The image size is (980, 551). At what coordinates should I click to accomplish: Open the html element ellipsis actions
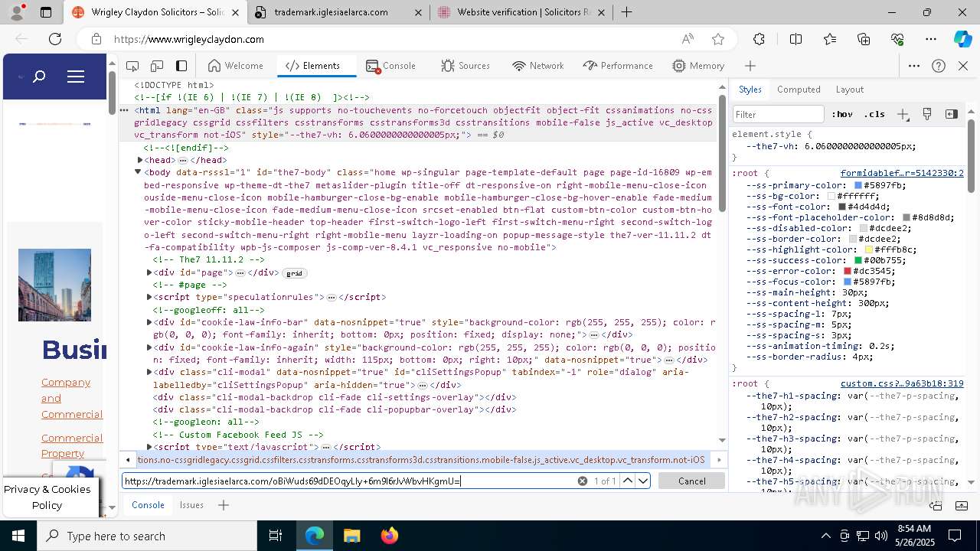click(x=124, y=110)
